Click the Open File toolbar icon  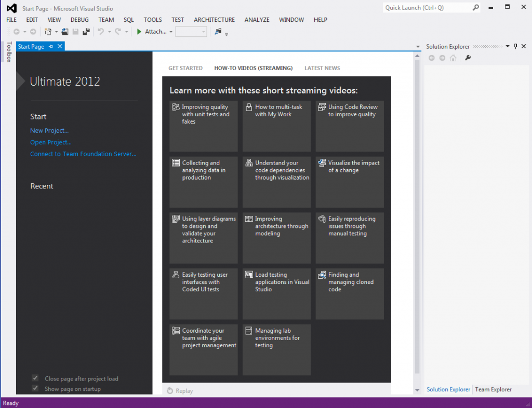pyautogui.click(x=64, y=32)
